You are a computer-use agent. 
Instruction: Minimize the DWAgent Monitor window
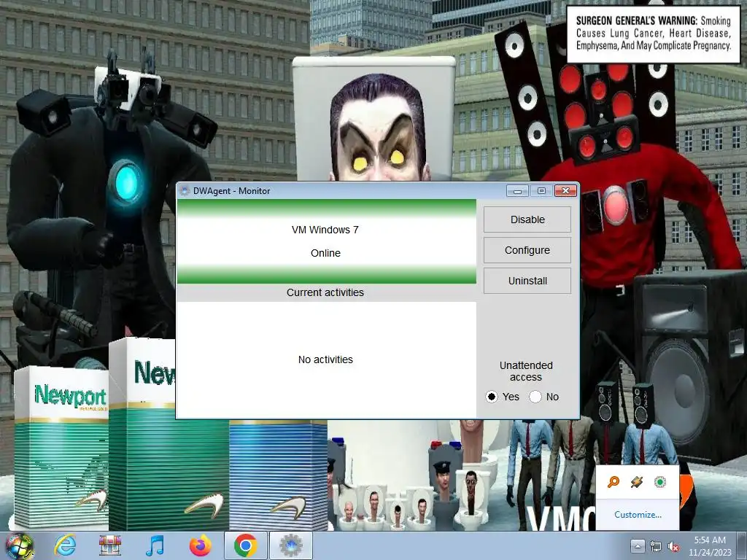(517, 191)
